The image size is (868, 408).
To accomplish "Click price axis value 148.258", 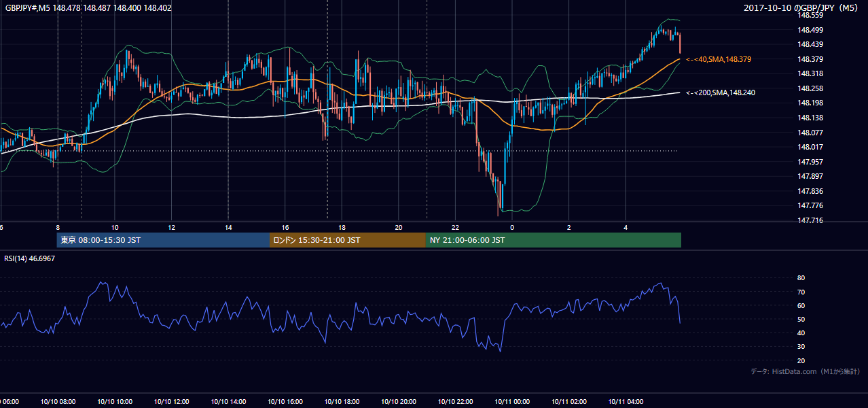I will click(x=810, y=88).
